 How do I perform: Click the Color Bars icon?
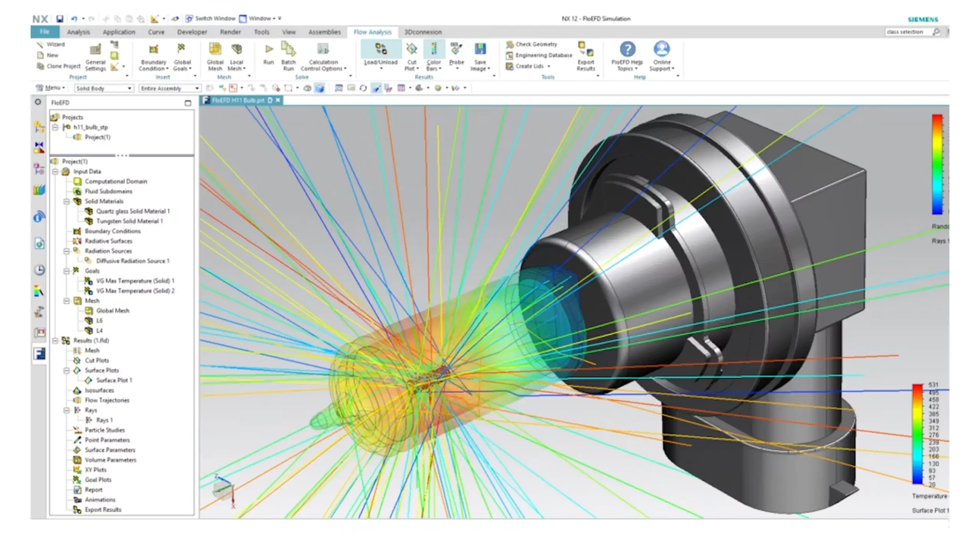tap(434, 49)
